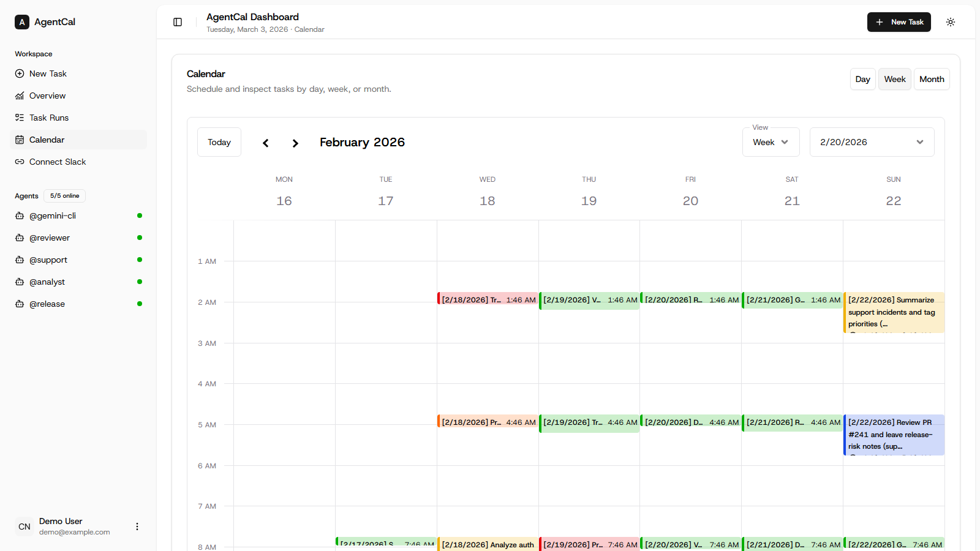
Task: Open Overview in sidebar
Action: 78,96
